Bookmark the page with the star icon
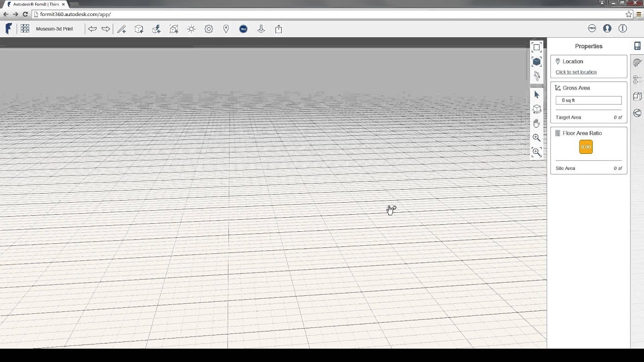The image size is (644, 362). [629, 14]
